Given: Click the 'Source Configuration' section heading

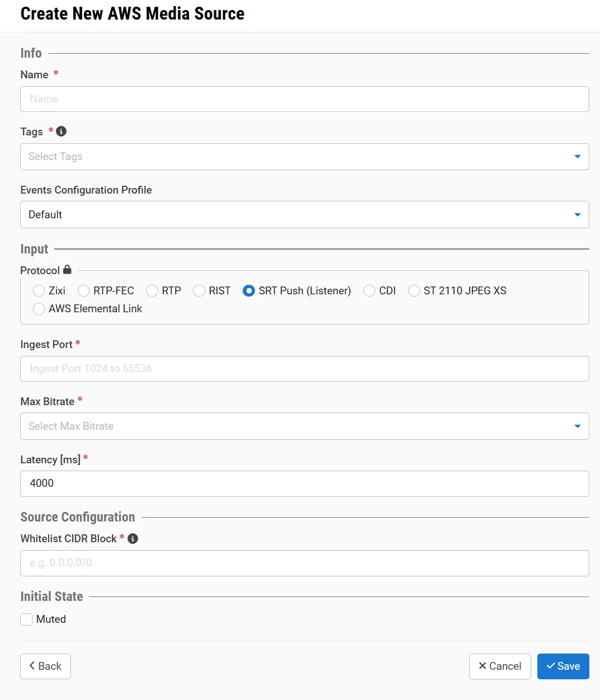Looking at the screenshot, I should [x=78, y=517].
